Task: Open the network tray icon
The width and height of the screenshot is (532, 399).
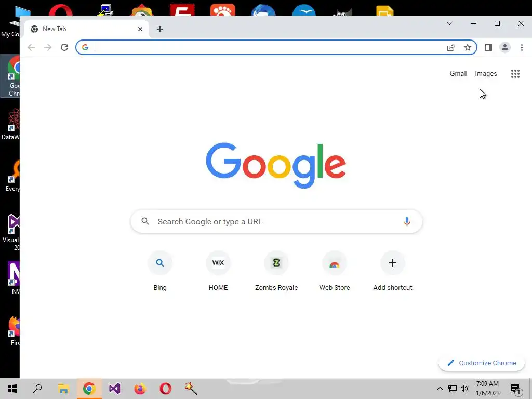Action: [x=453, y=389]
